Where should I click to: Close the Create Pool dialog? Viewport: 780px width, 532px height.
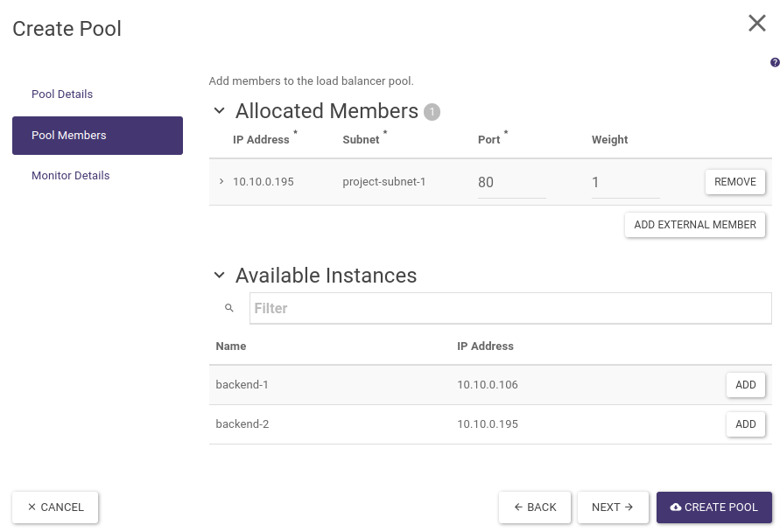tap(757, 24)
